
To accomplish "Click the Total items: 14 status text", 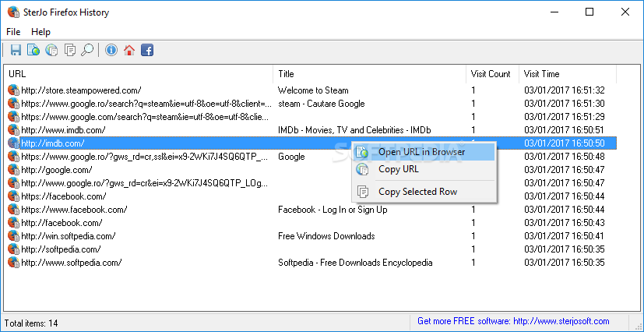I will tap(31, 323).
